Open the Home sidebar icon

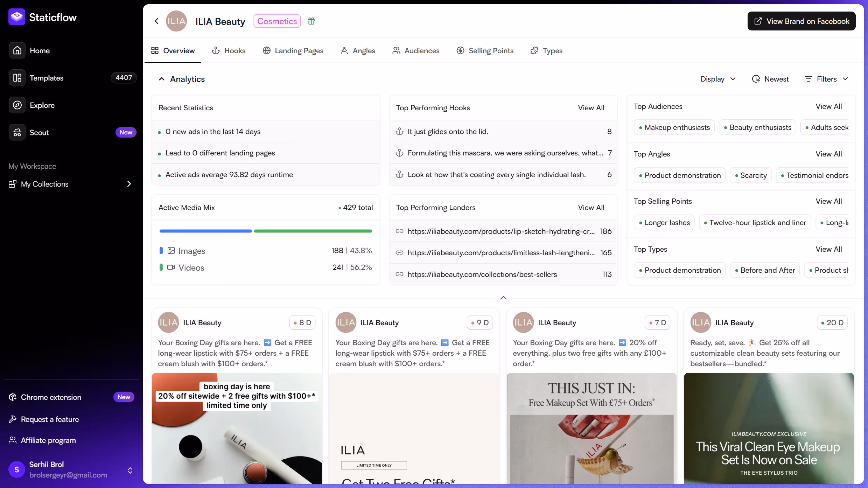(x=17, y=50)
